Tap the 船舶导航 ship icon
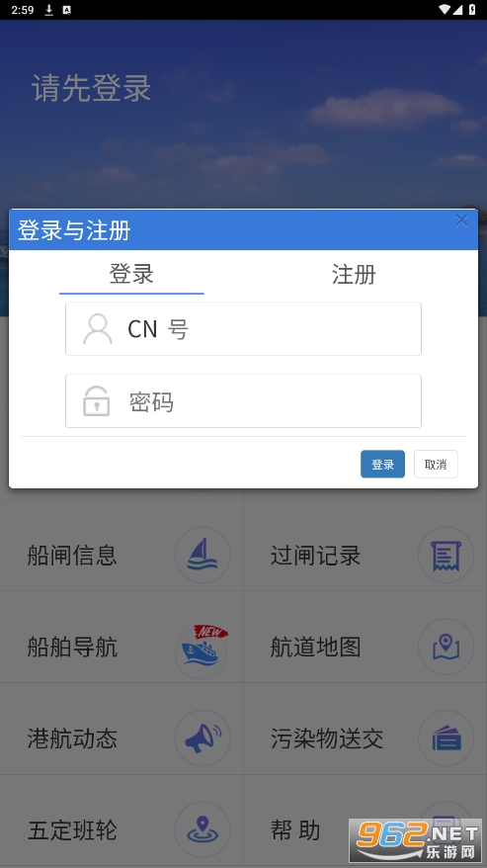Image resolution: width=487 pixels, height=868 pixels. click(203, 649)
